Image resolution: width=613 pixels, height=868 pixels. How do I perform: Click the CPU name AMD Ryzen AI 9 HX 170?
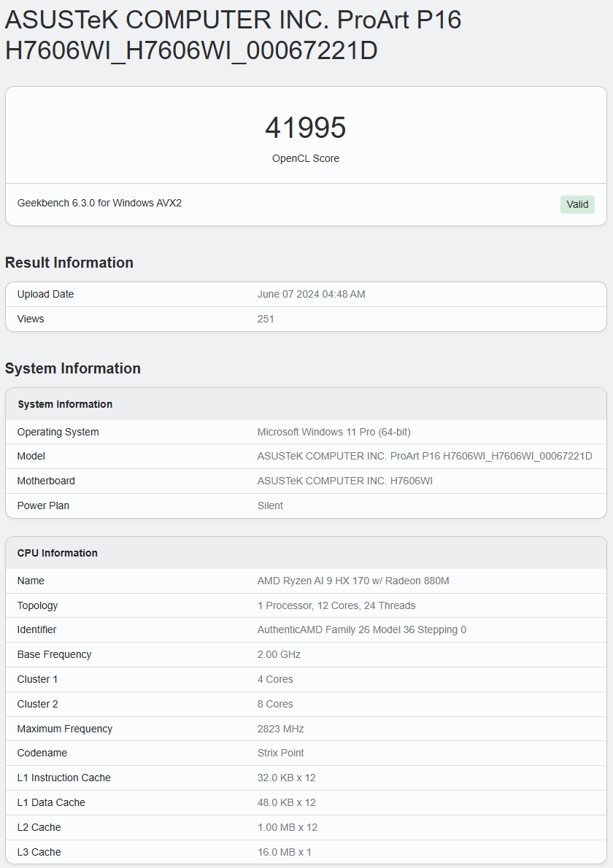tap(353, 581)
